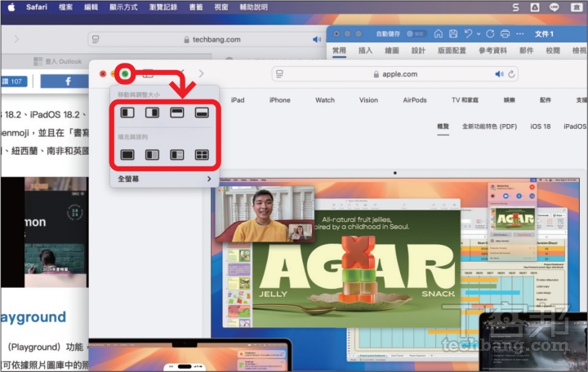
Task: Select the 常用 ribbon tab in Word
Action: pyautogui.click(x=339, y=51)
